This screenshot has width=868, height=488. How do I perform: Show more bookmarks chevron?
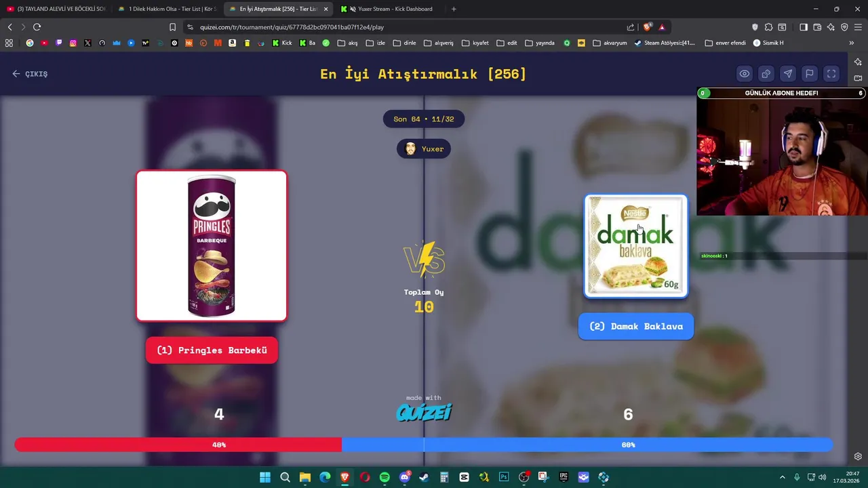(x=851, y=43)
